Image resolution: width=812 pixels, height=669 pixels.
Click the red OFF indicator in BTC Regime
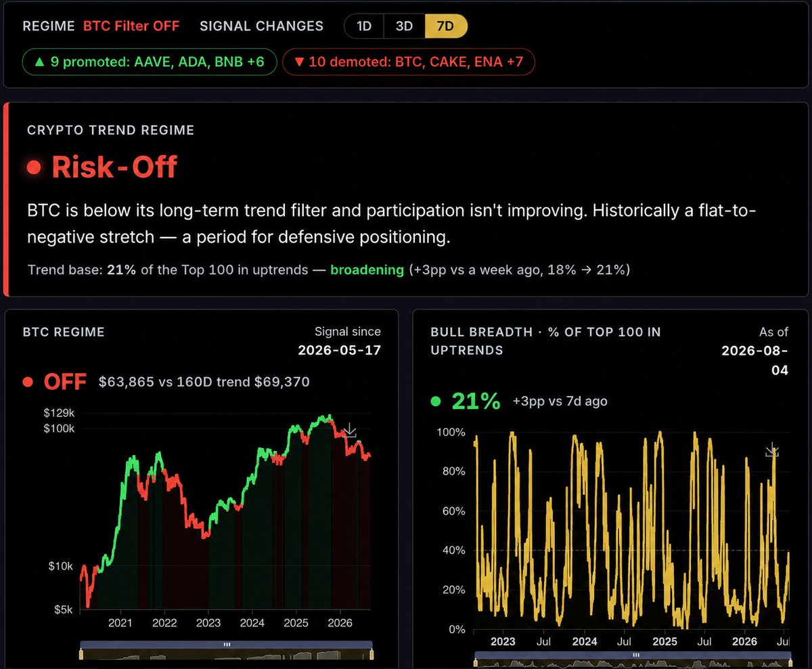point(65,382)
